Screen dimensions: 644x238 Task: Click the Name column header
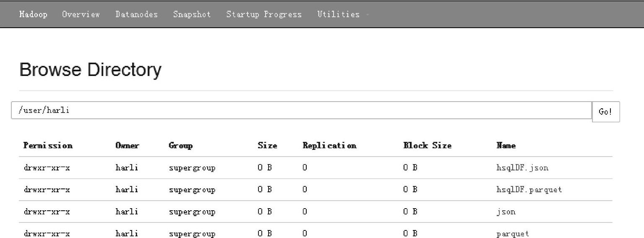point(506,146)
